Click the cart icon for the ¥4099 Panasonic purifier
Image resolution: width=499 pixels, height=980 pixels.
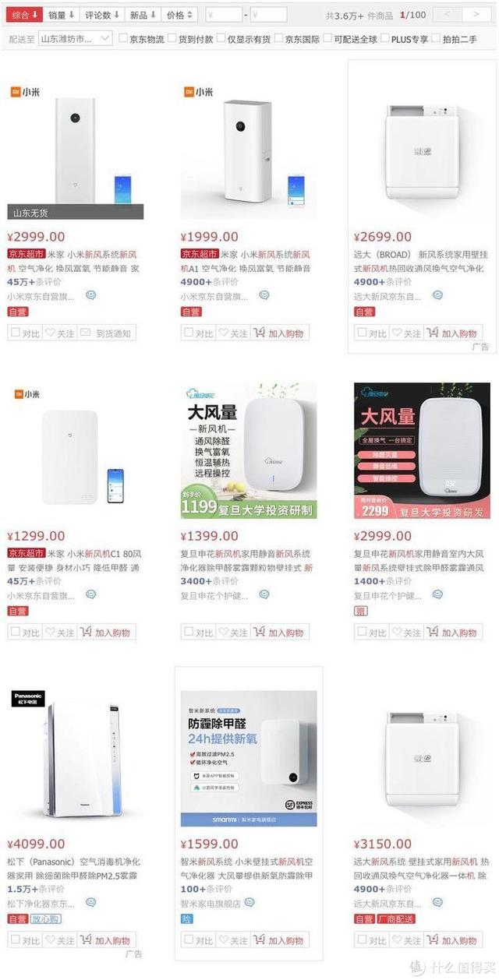click(x=86, y=939)
